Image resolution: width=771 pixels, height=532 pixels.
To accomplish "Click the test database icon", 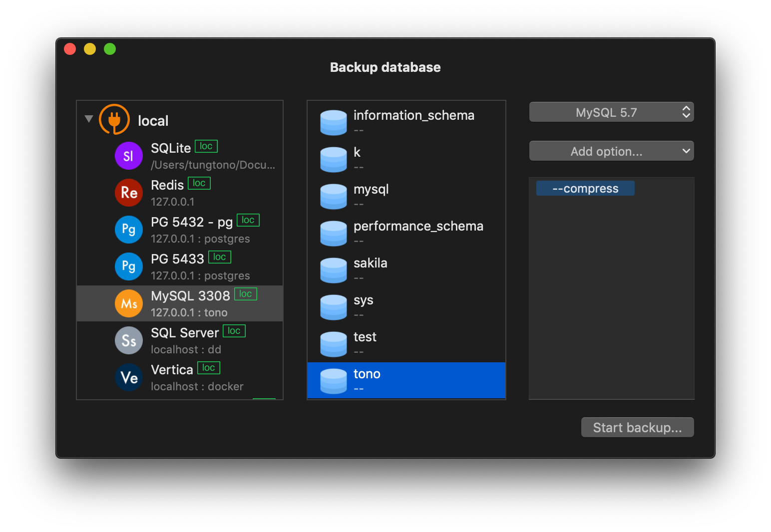I will tap(334, 344).
